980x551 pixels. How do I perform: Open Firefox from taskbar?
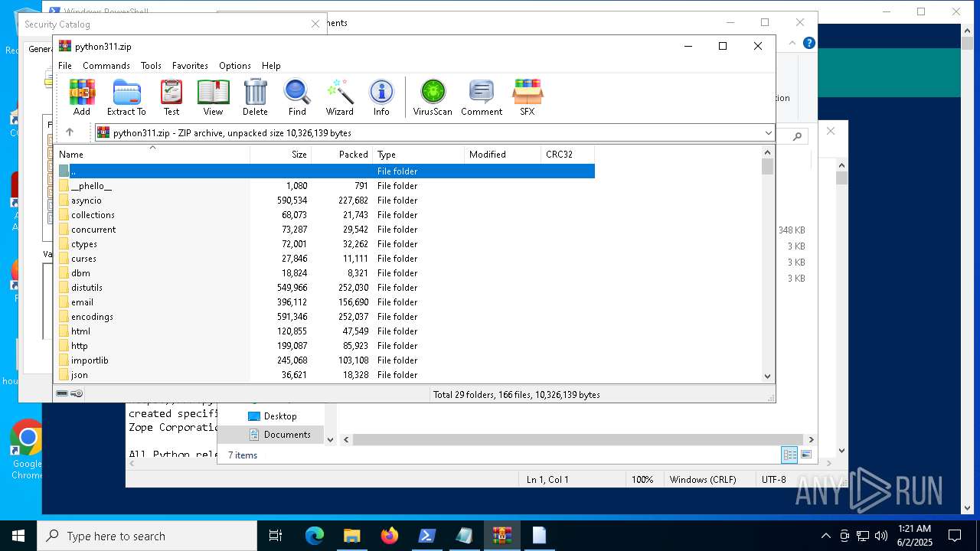point(389,536)
